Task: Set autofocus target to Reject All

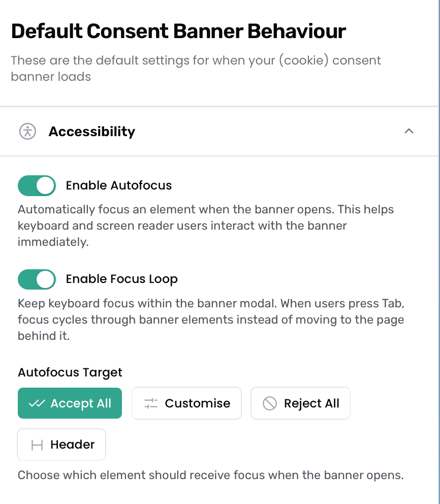Action: pyautogui.click(x=300, y=403)
